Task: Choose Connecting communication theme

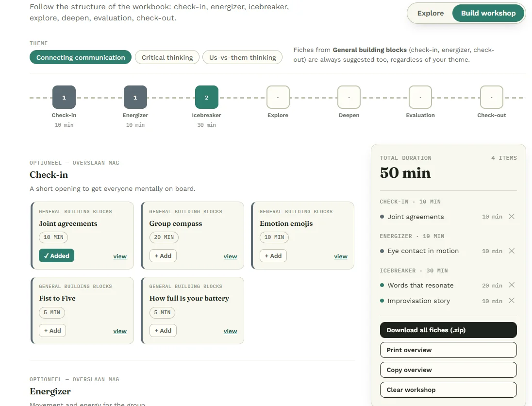Action: pos(81,57)
